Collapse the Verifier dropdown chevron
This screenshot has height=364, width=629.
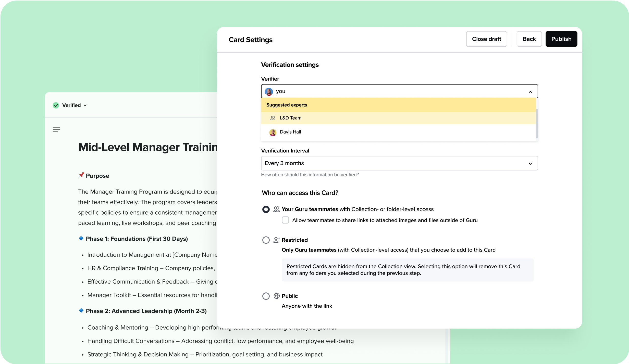point(530,92)
